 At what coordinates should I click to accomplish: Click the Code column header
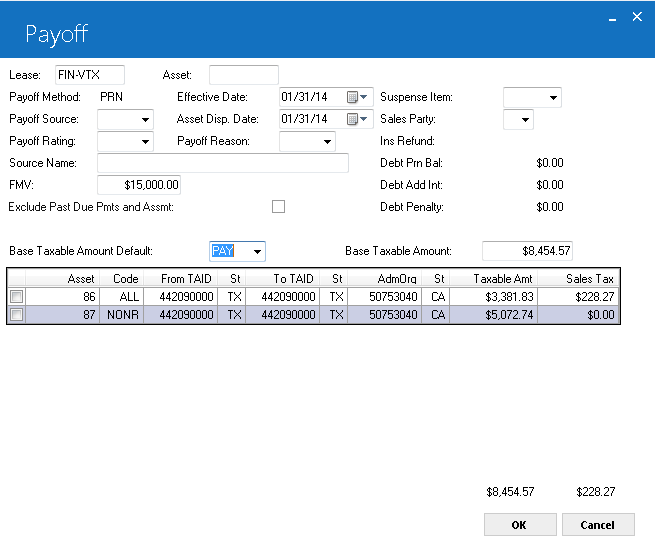tap(122, 279)
